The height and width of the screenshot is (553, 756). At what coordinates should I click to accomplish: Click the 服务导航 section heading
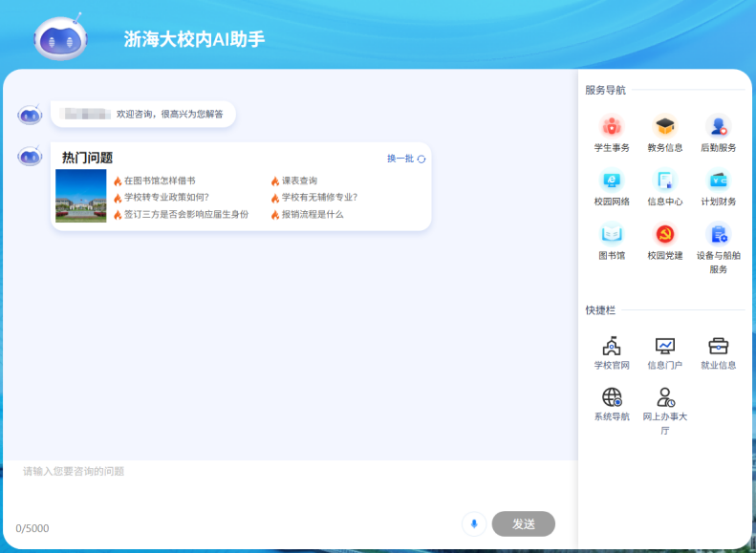[x=605, y=90]
